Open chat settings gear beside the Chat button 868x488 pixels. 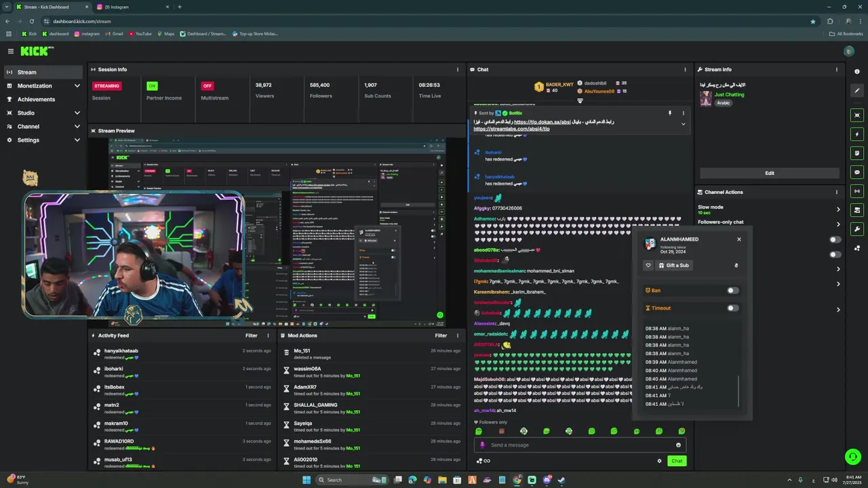(x=659, y=461)
